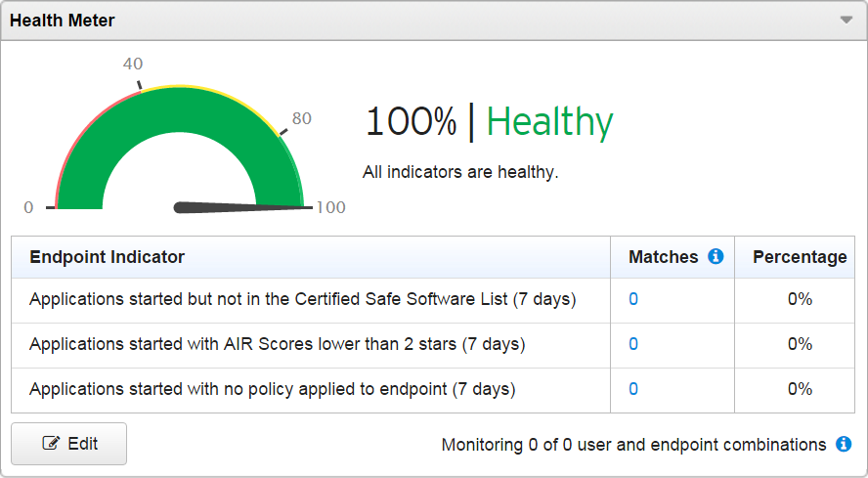868x478 pixels.
Task: Click the green Healthy status text
Action: pyautogui.click(x=549, y=122)
